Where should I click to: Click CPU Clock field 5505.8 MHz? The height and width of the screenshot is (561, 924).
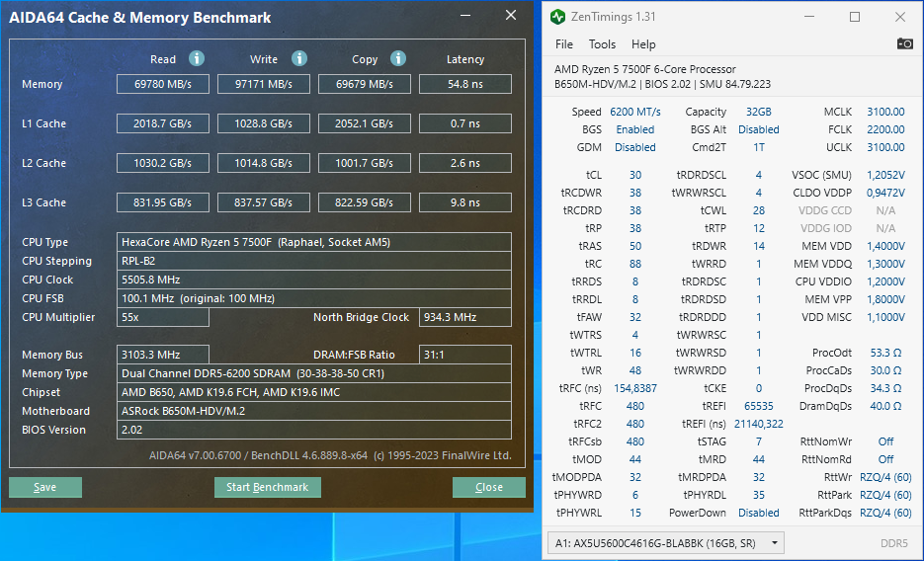(x=314, y=280)
